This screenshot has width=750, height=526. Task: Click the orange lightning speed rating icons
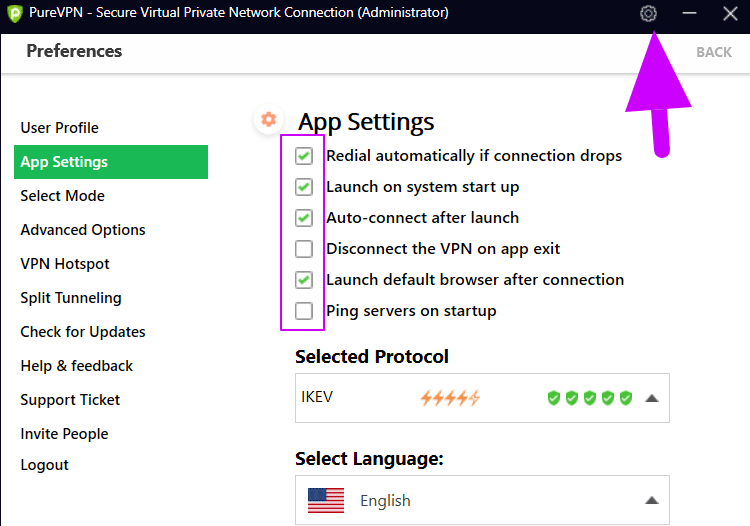click(450, 398)
